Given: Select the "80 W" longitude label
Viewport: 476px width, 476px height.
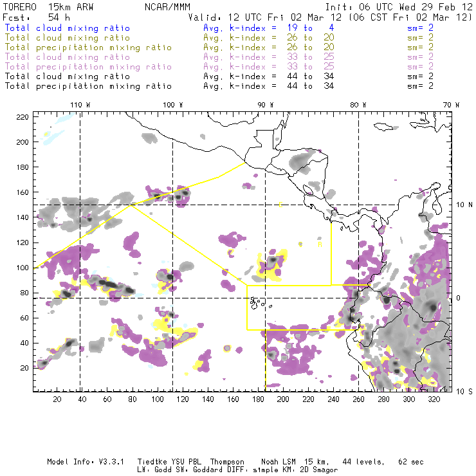Looking at the screenshot, I should pyautogui.click(x=358, y=105).
